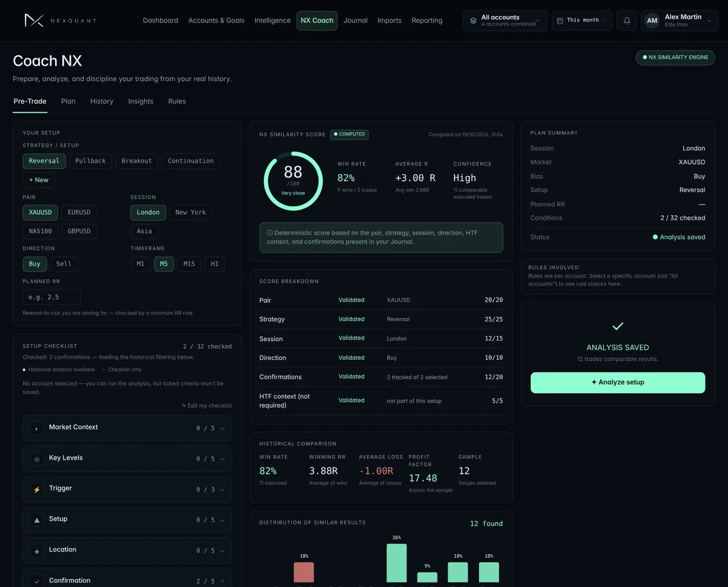This screenshot has height=587, width=728.
Task: Expand the Location checklist
Action: pos(127,551)
